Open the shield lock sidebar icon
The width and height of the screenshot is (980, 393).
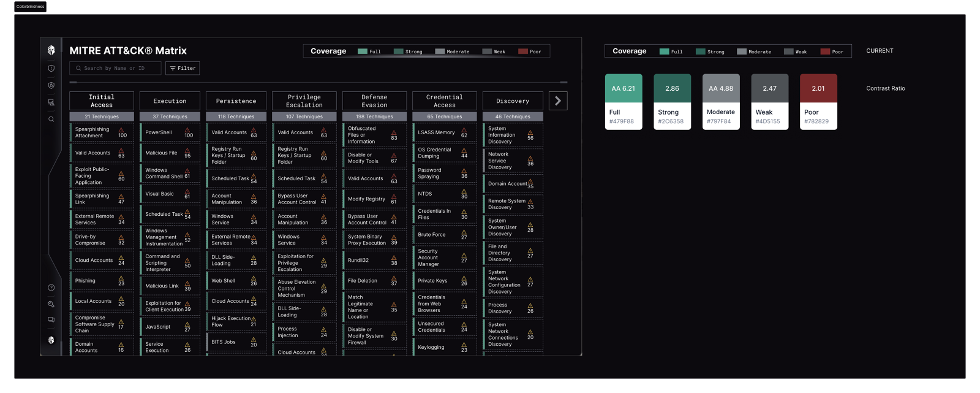point(51,86)
